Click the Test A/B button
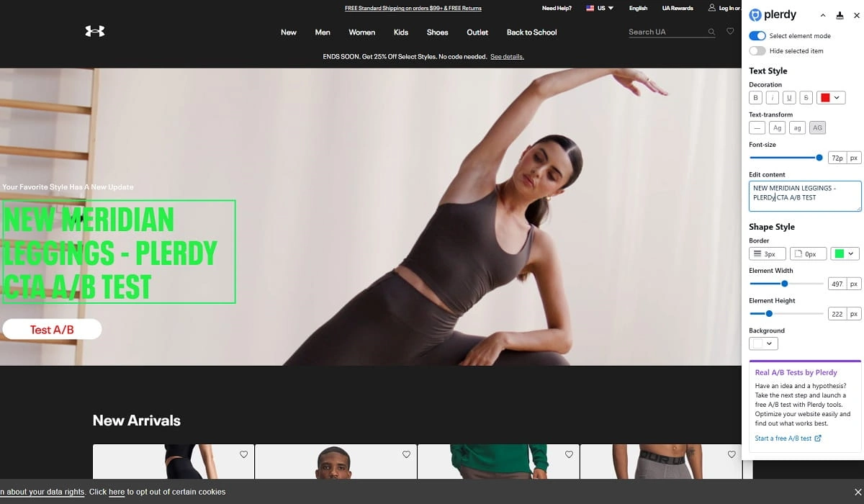The height and width of the screenshot is (504, 864). pyautogui.click(x=52, y=330)
